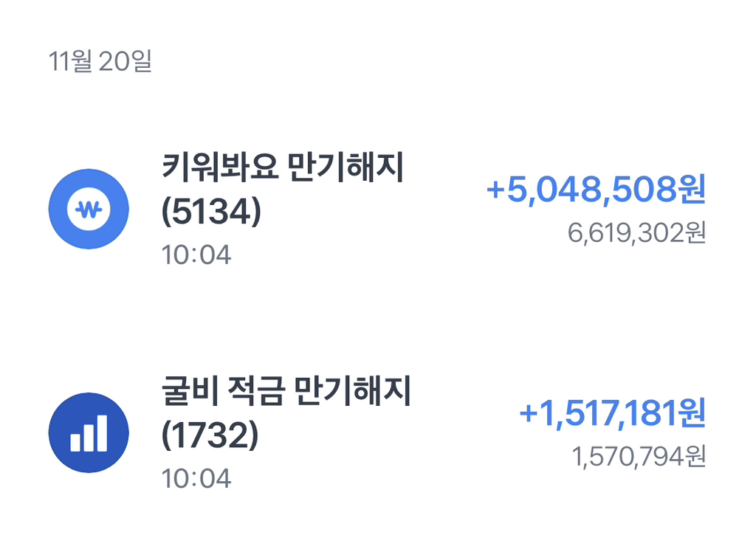The width and height of the screenshot is (756, 549).
Task: Tap the dark blue bar chart icon
Action: 89,432
